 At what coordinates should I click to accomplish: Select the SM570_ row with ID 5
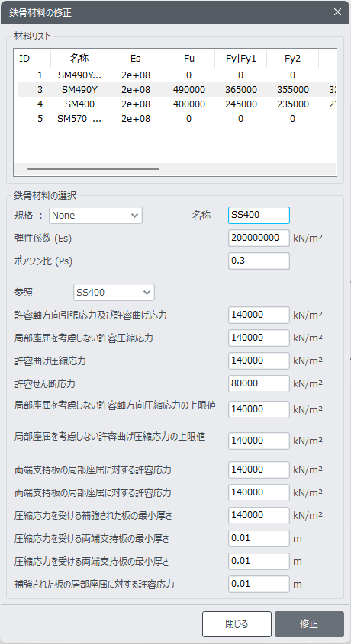175,119
